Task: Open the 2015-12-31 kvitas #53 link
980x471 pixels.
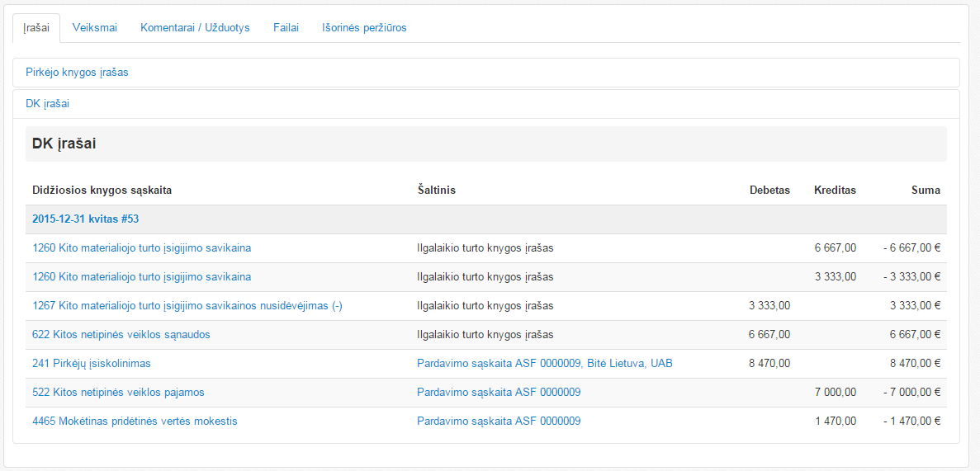Action: point(85,219)
